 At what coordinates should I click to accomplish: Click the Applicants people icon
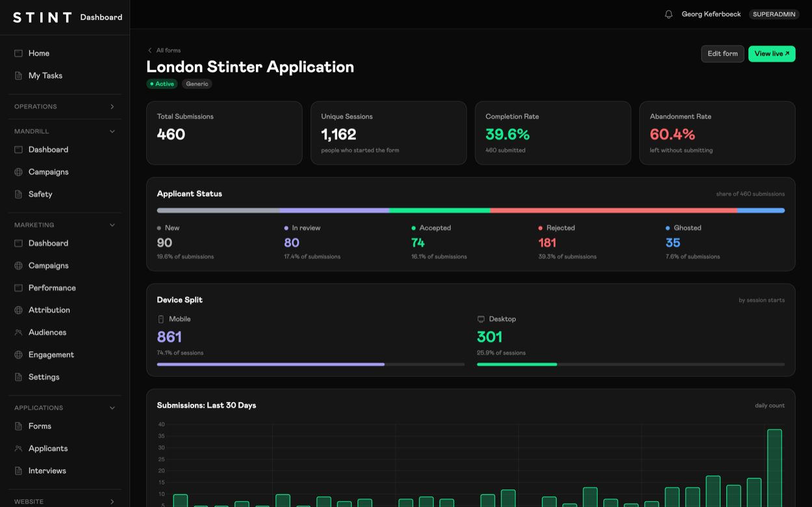(x=18, y=449)
